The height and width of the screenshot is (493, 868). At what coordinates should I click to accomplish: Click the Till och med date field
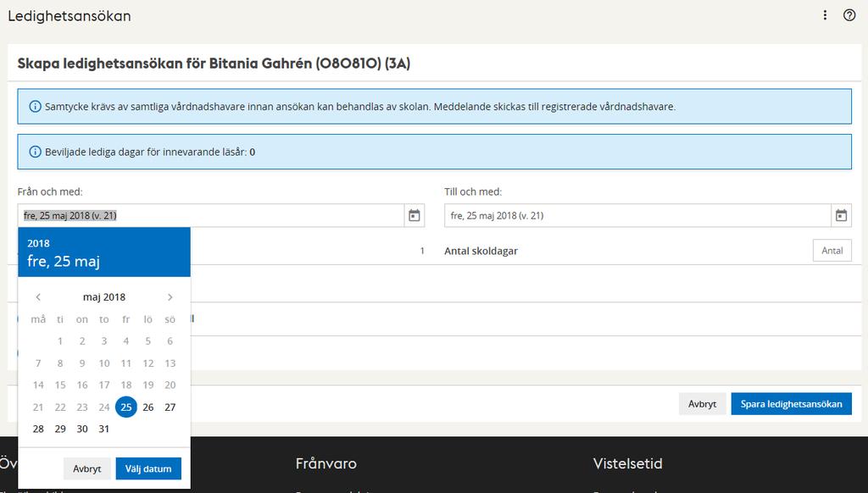pyautogui.click(x=637, y=215)
